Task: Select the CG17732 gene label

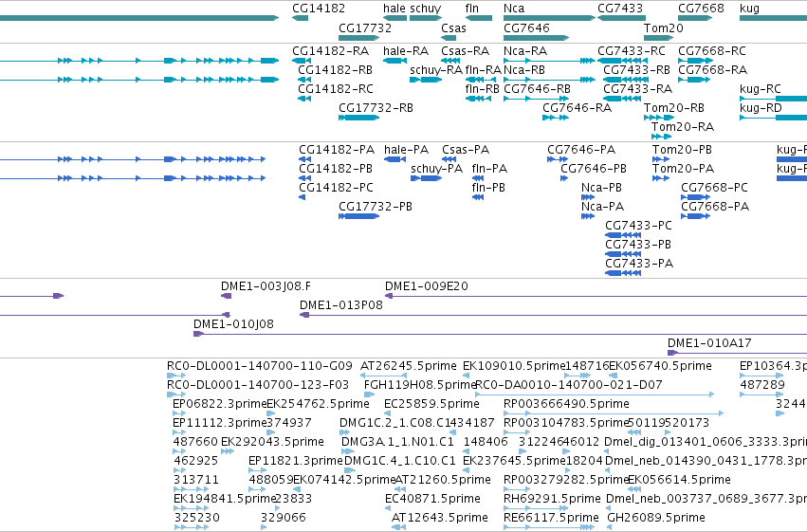Action: coord(365,28)
